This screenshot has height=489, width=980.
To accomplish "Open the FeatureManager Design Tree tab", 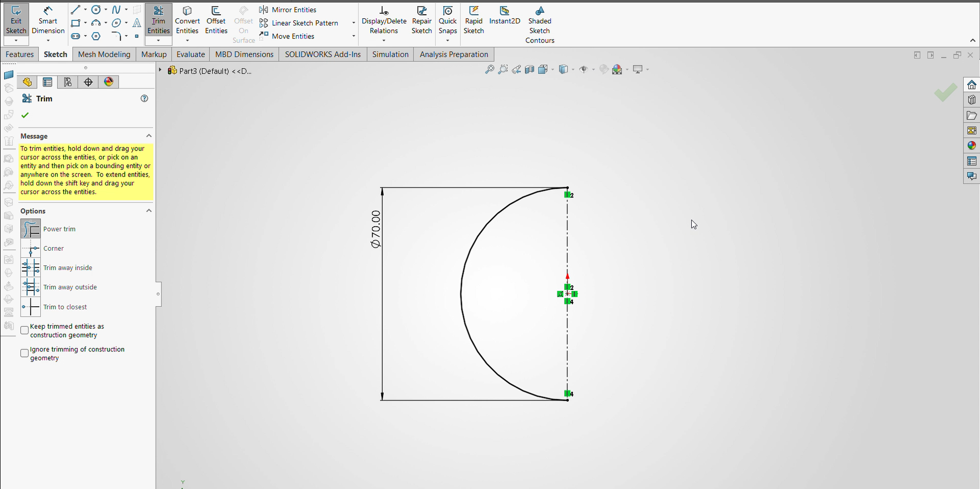I will (27, 82).
